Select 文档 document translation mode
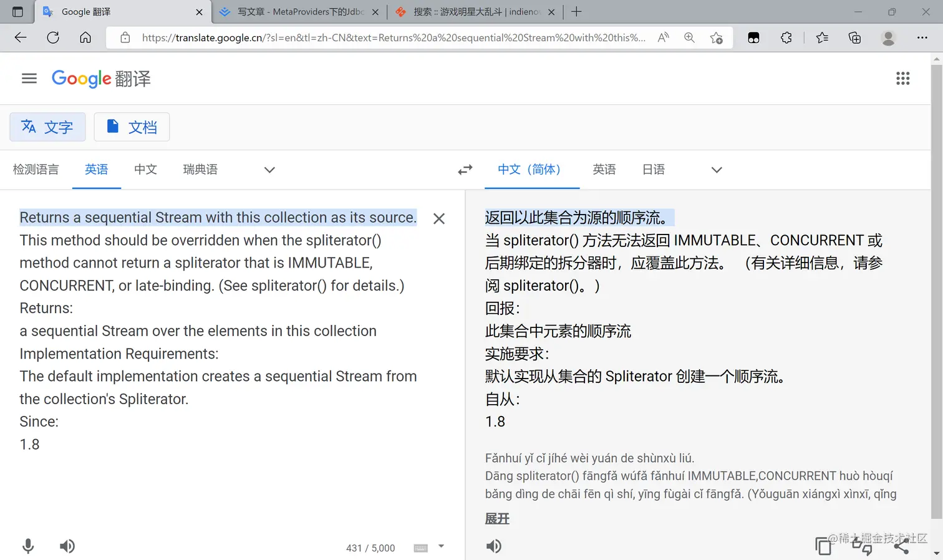Image resolution: width=943 pixels, height=560 pixels. (x=132, y=127)
